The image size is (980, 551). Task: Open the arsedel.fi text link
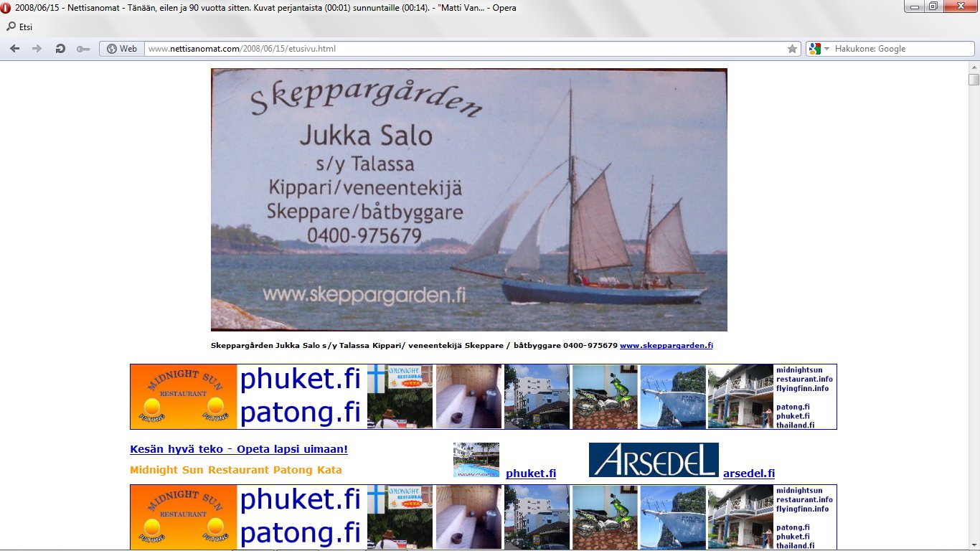pyautogui.click(x=748, y=474)
